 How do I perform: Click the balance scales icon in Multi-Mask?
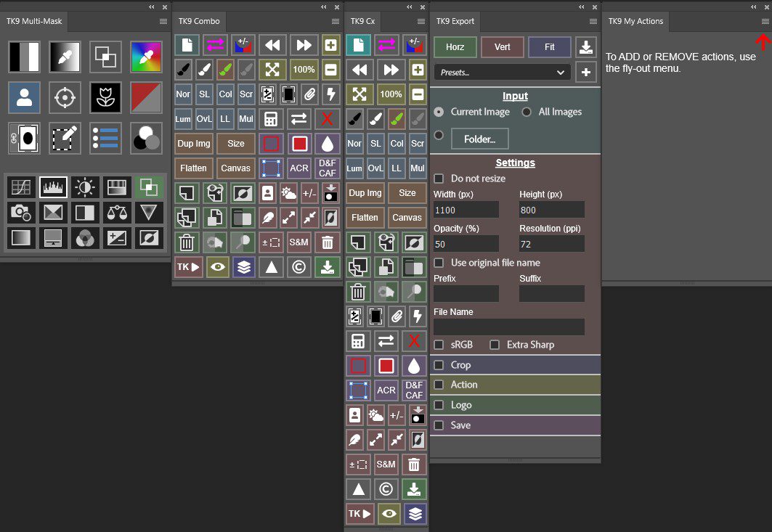click(x=117, y=213)
